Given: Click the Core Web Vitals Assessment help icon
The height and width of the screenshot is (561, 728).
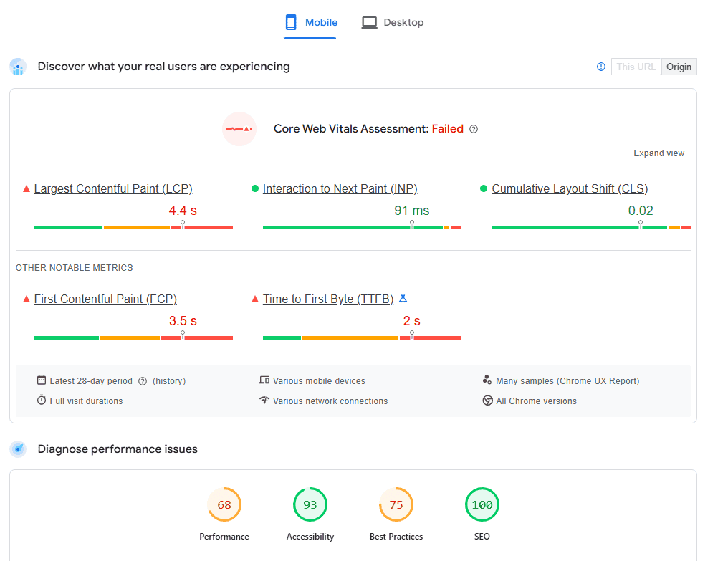Looking at the screenshot, I should pos(474,129).
